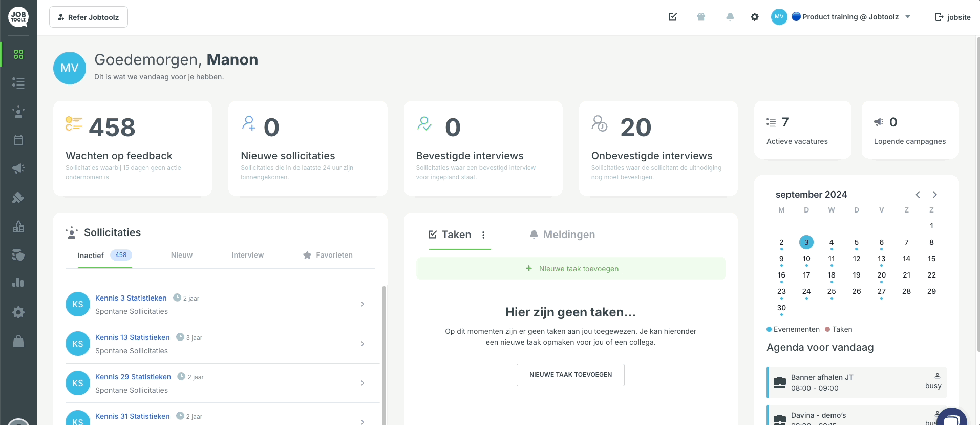Open the vacancies list icon in sidebar

18,83
